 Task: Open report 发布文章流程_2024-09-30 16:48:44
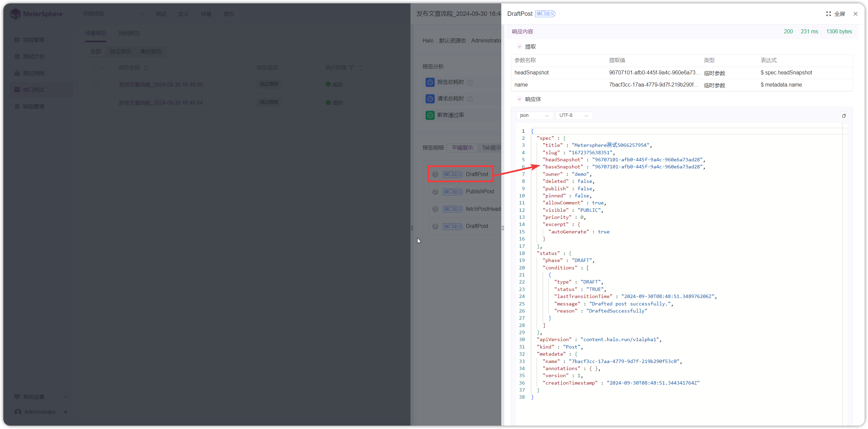(160, 102)
